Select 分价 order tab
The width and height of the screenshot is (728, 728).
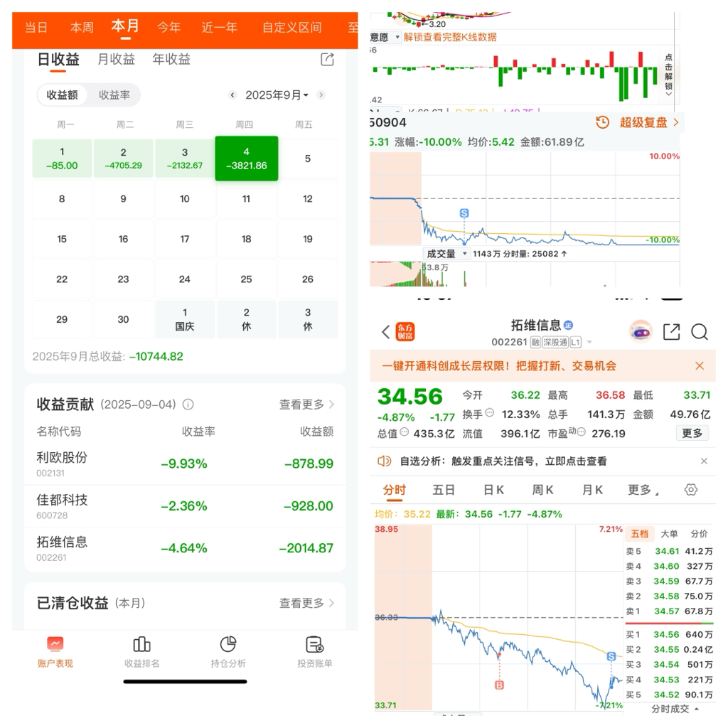(x=699, y=534)
